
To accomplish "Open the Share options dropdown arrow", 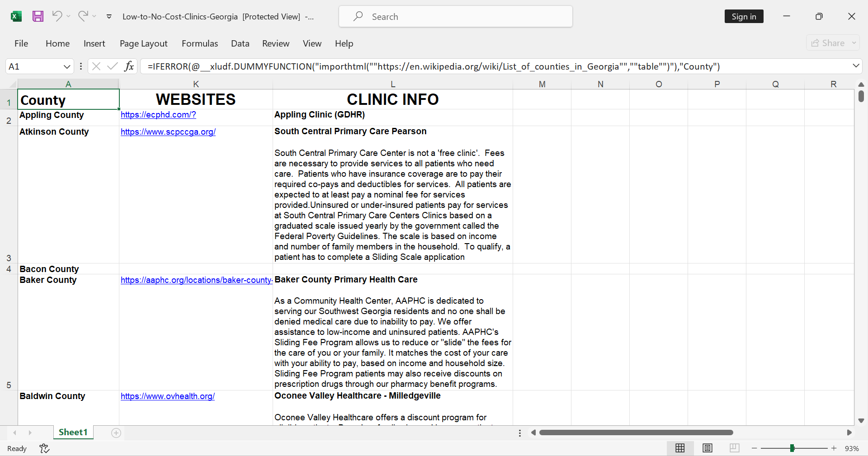I will tap(854, 43).
